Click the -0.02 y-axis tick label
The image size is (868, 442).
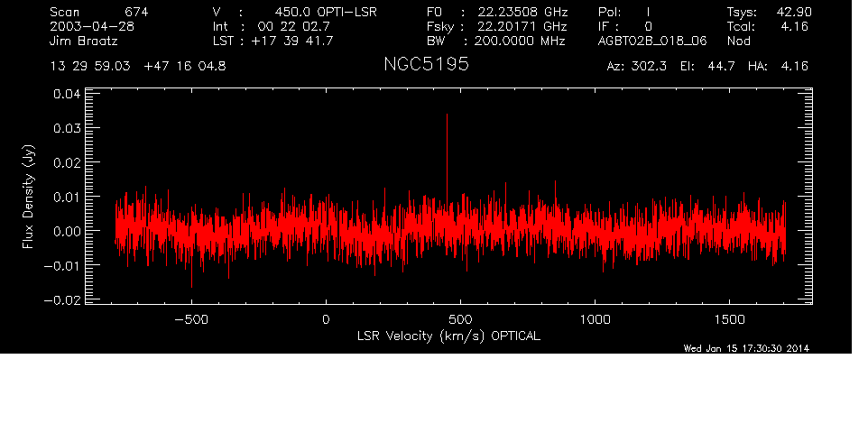pos(62,299)
